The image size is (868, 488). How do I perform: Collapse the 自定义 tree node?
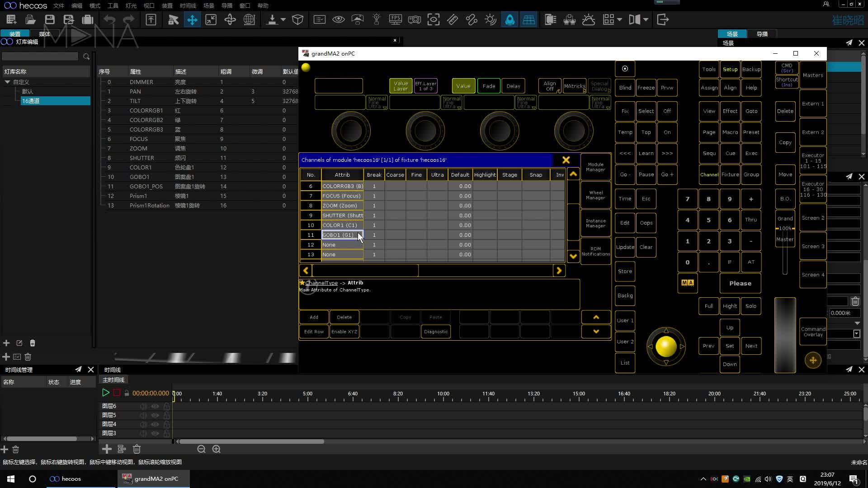[x=7, y=82]
